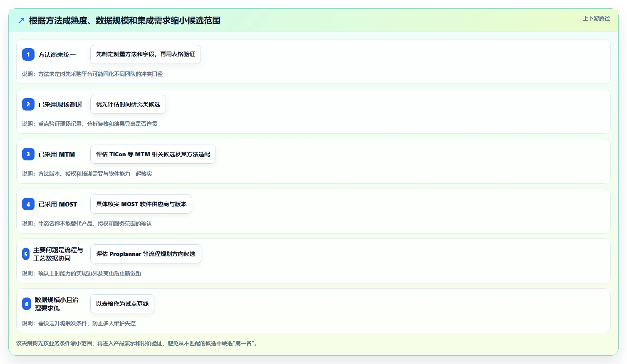Select the 评估 Proplanner 等流程规划方向候选 chip

click(x=146, y=254)
